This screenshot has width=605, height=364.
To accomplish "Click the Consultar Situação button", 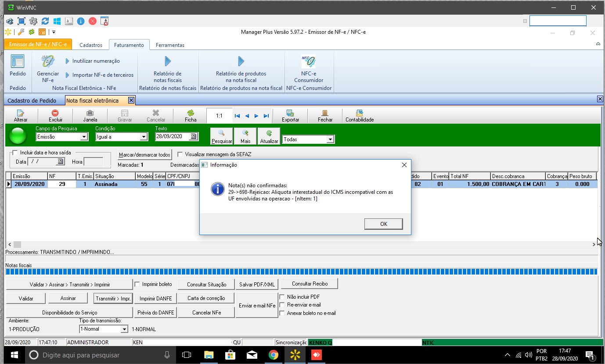I will [x=206, y=285].
